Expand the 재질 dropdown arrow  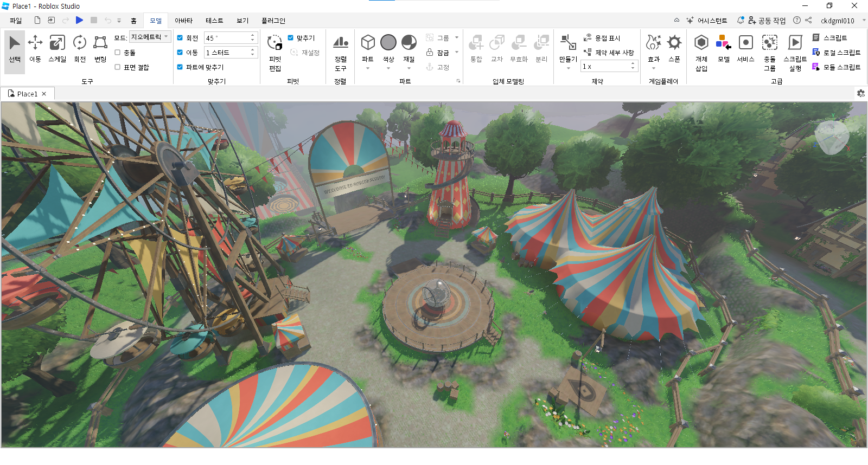(x=409, y=68)
